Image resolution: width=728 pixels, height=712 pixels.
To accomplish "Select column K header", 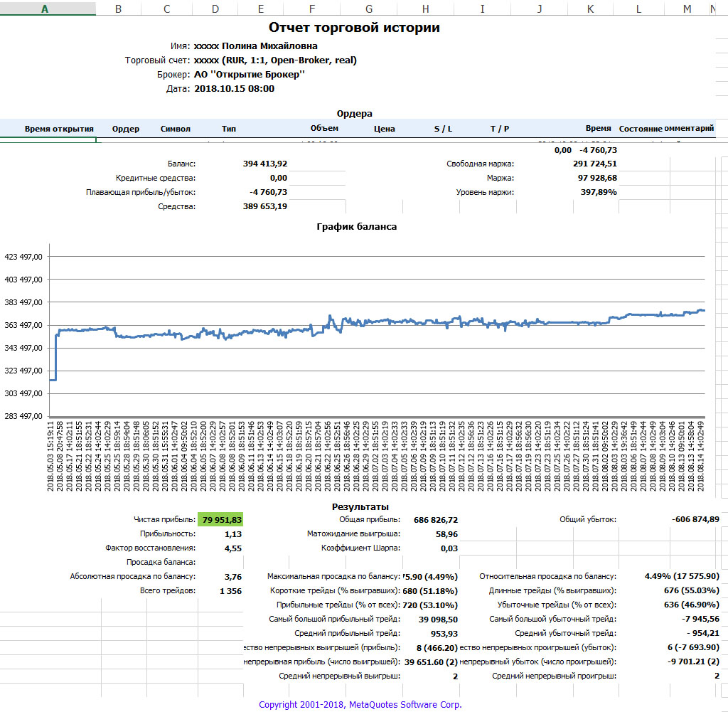I will click(x=590, y=9).
